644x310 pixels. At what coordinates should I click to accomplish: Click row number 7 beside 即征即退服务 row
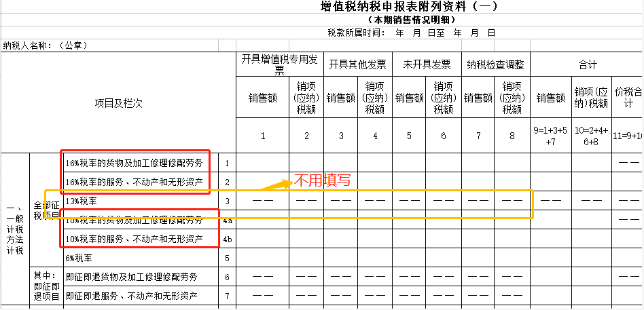tap(227, 296)
